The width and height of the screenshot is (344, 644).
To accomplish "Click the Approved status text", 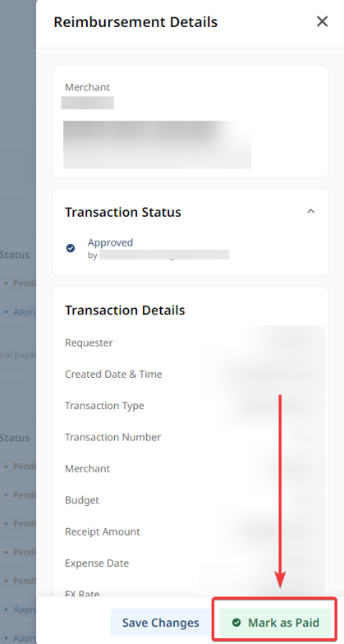I will tap(110, 242).
